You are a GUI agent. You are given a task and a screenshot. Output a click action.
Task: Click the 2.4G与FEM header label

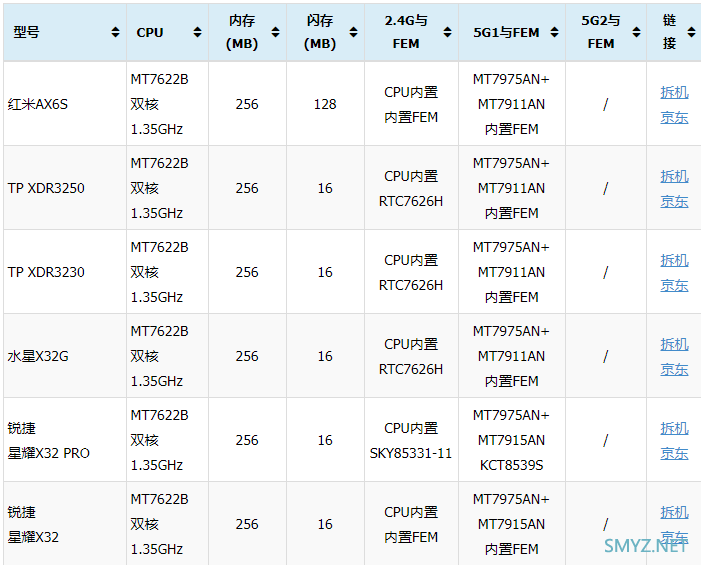coord(406,32)
